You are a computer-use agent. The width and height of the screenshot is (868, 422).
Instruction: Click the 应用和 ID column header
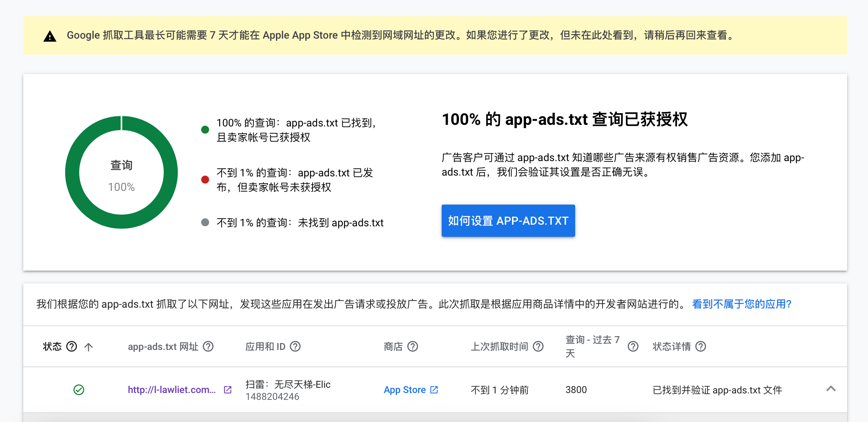pos(265,346)
